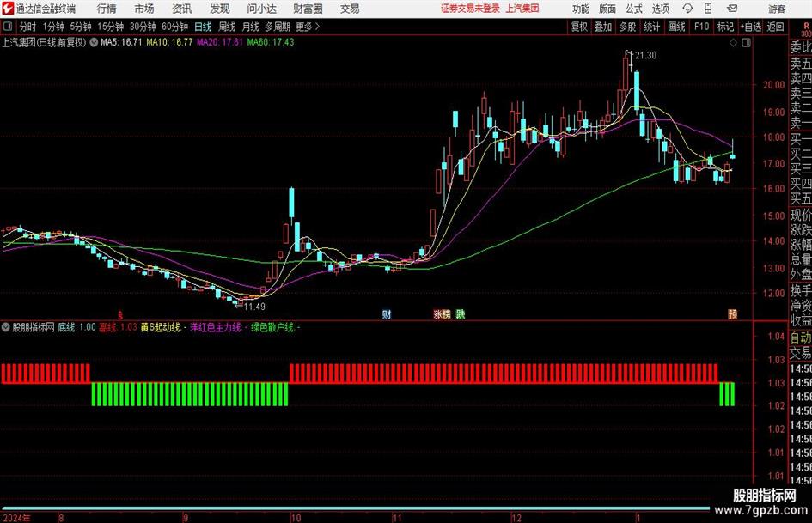Click the 统计 statistics button
The image size is (812, 523).
tap(651, 27)
